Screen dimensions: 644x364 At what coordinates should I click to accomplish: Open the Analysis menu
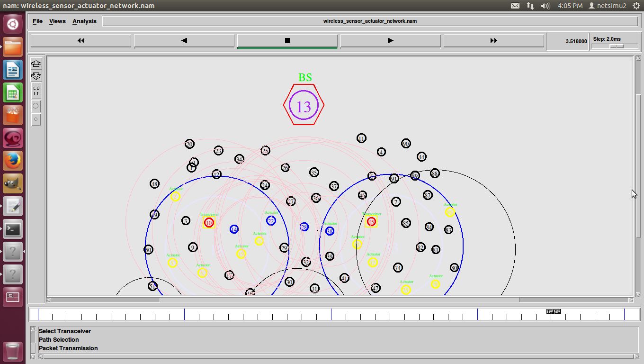84,21
